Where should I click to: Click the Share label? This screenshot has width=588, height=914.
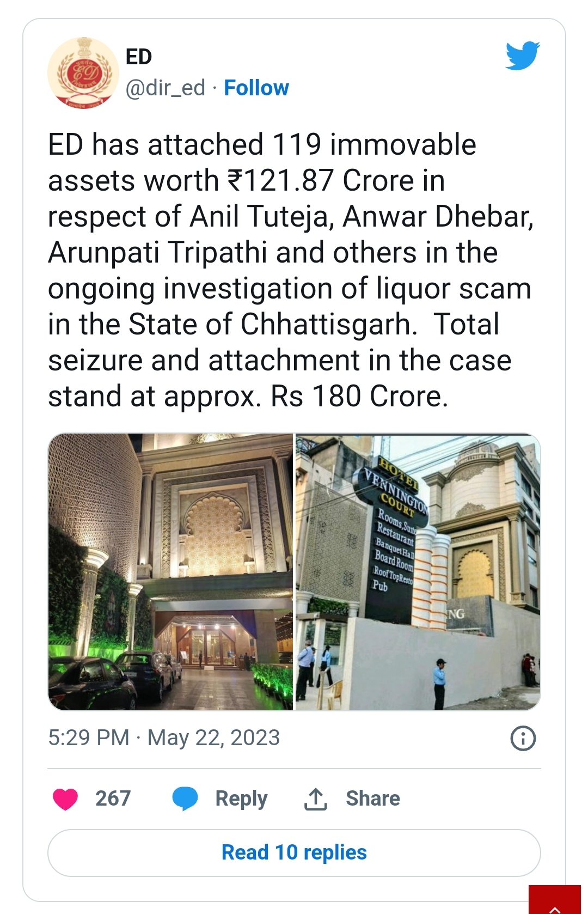click(373, 799)
